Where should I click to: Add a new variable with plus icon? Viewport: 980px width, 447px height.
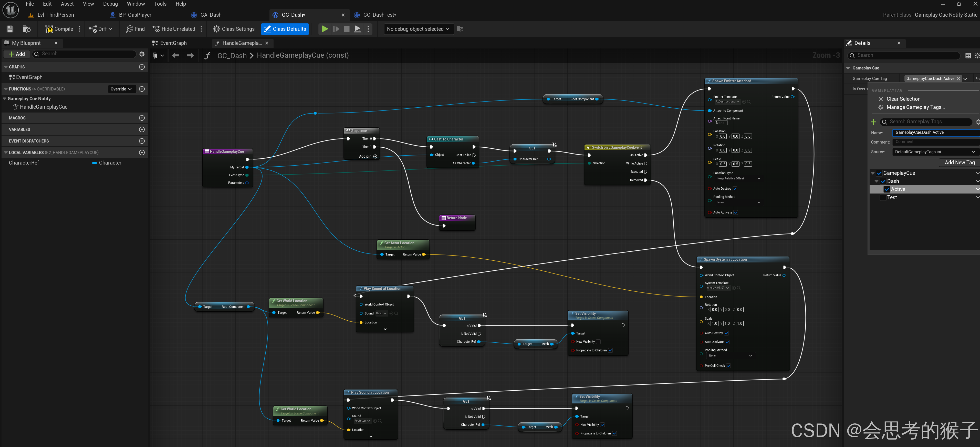(142, 129)
